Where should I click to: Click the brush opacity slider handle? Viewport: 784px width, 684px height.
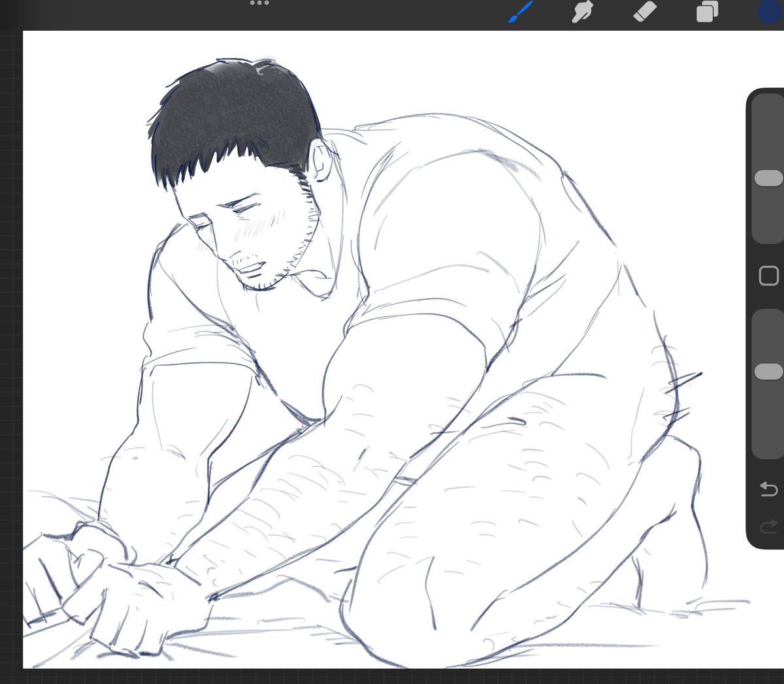(768, 372)
